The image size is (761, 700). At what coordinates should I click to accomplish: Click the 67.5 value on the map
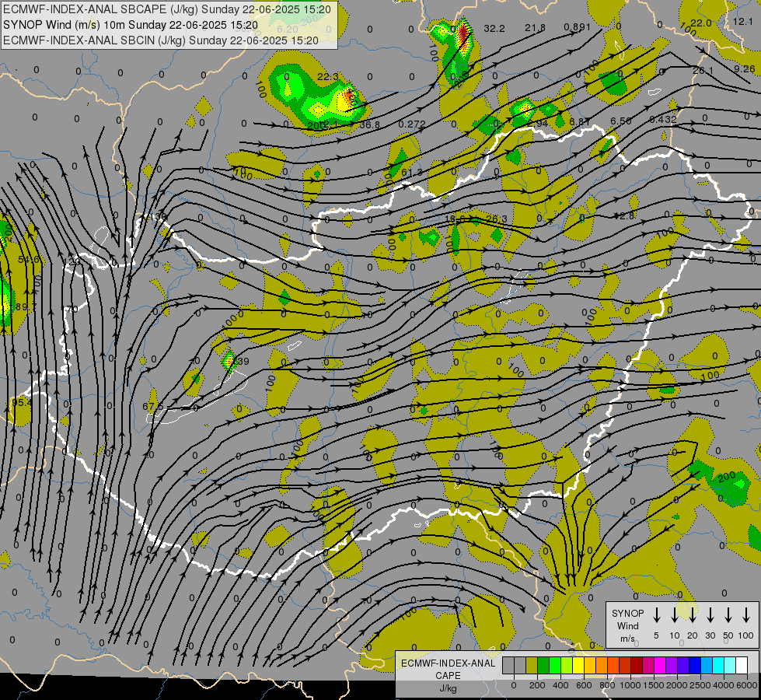click(153, 406)
